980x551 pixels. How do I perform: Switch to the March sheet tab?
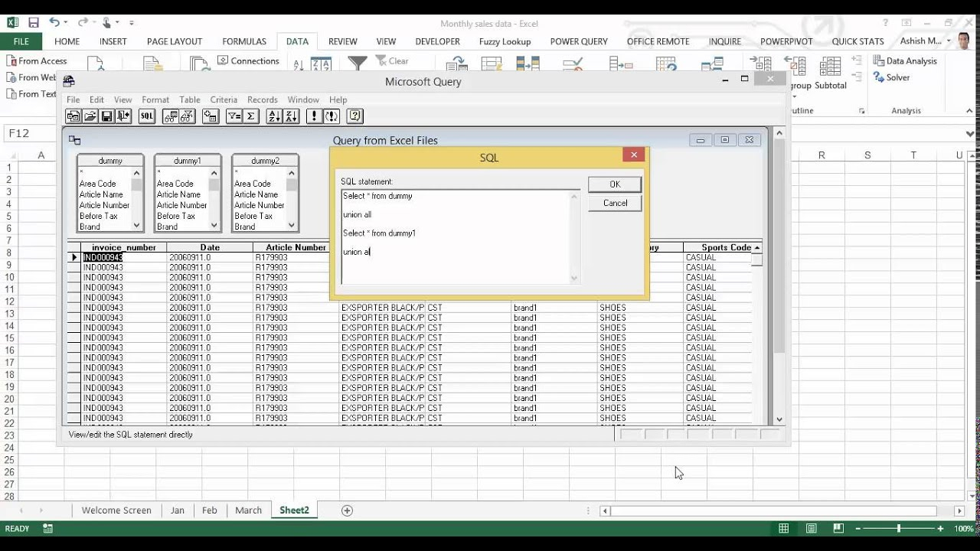tap(248, 510)
